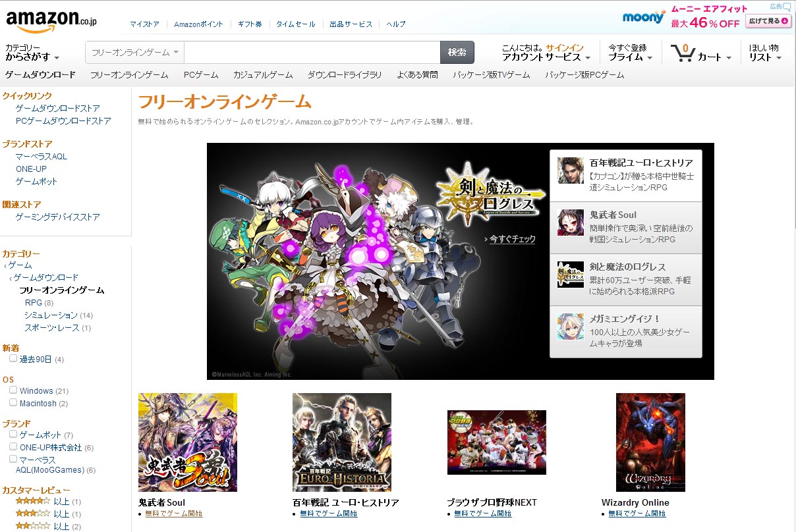Check the ゲームポット brand filter
The width and height of the screenshot is (796, 532).
13,435
